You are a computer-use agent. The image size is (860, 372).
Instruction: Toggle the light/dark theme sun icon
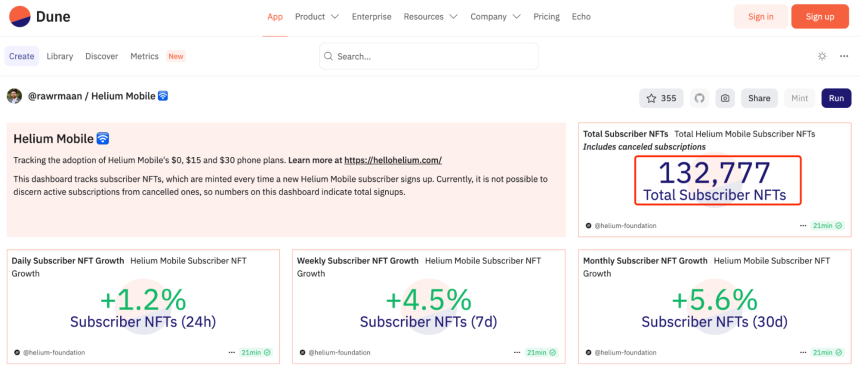click(822, 56)
